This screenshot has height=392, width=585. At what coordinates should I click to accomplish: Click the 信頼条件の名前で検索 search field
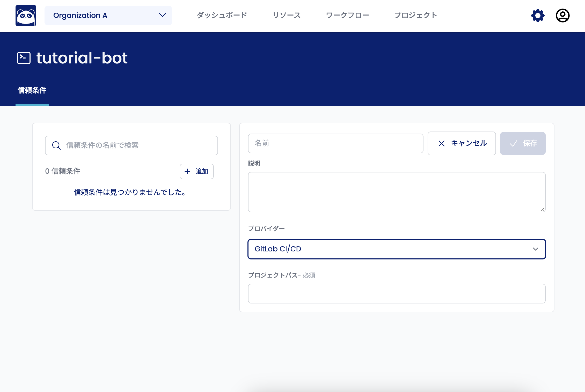point(131,145)
